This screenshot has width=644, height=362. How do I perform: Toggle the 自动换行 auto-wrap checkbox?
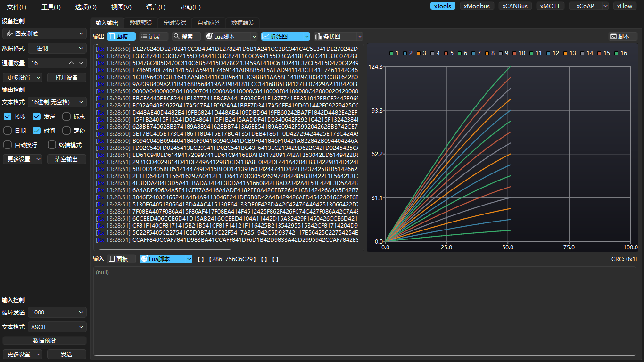click(8, 145)
